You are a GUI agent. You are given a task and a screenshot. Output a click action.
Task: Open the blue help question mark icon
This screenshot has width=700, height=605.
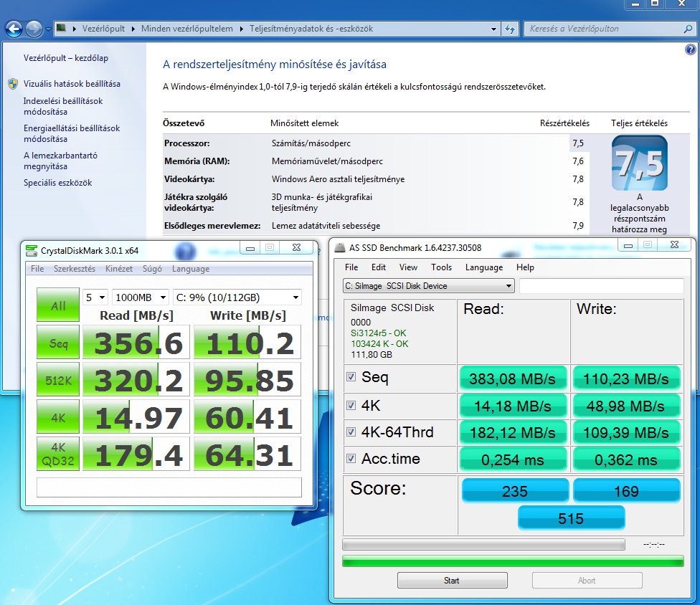tap(690, 49)
